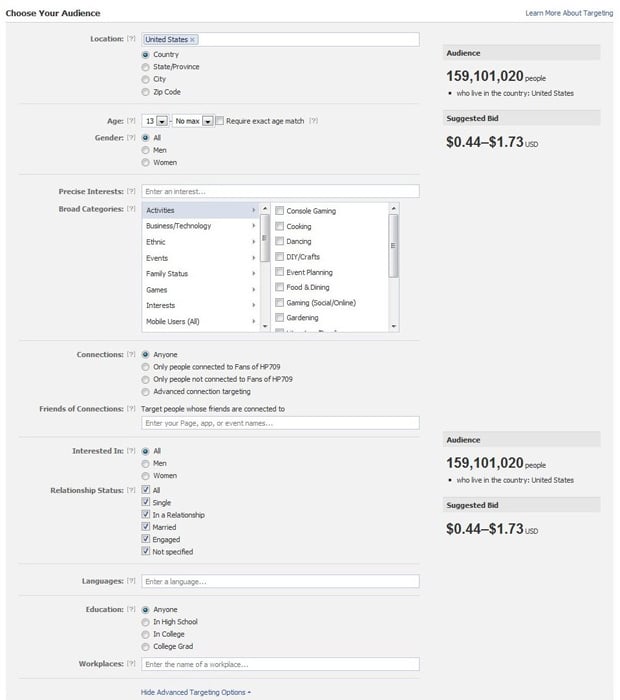Screen dimensions: 620x700
Task: Click subcategory list scrollbar down arrow
Action: click(x=393, y=326)
